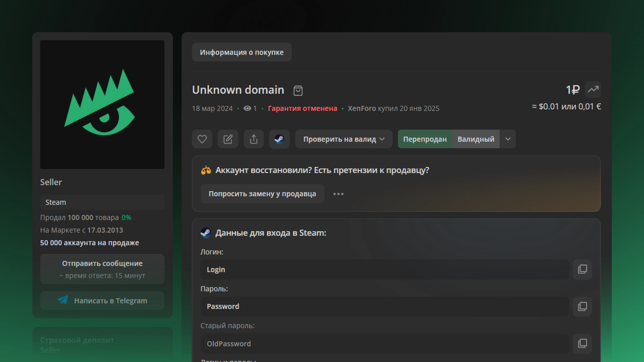The width and height of the screenshot is (644, 362).
Task: Open Steam profile via Steam icon button
Action: click(x=279, y=139)
